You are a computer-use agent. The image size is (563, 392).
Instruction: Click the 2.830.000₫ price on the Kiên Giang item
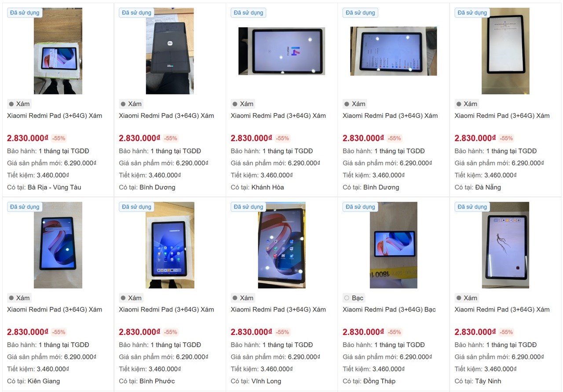click(28, 332)
